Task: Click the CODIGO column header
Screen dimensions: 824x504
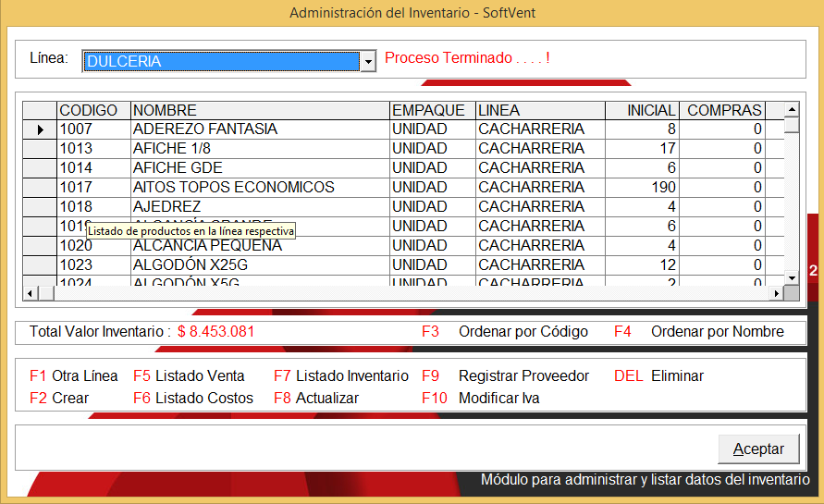Action: [x=93, y=110]
